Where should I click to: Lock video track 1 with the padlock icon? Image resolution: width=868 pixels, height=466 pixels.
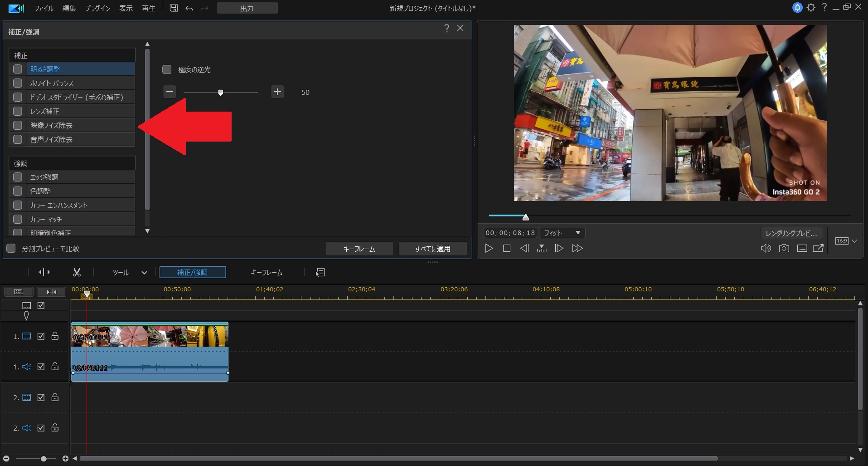(x=55, y=336)
